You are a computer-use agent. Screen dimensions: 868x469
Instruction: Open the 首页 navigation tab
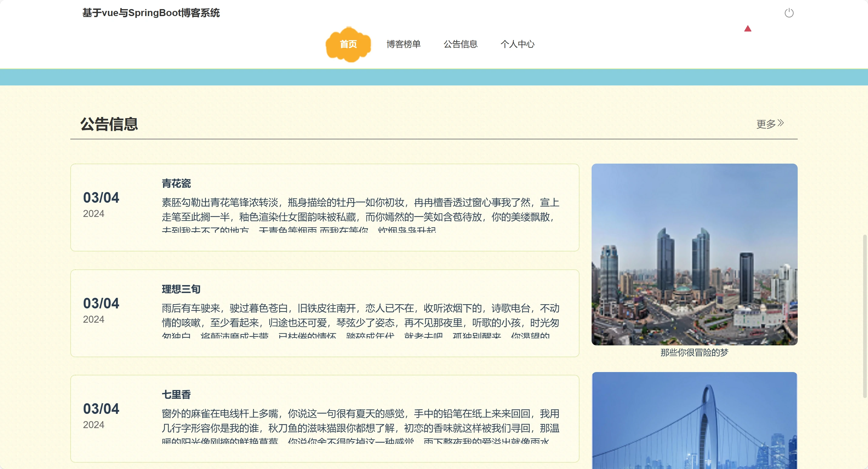click(348, 44)
